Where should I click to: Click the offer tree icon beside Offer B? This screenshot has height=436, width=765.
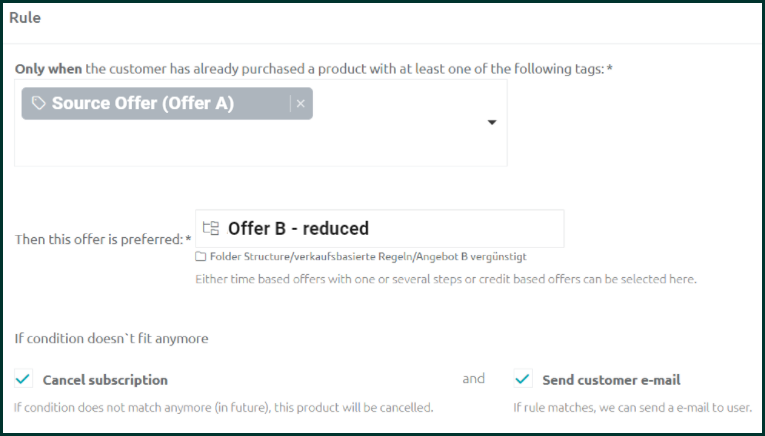tap(211, 228)
